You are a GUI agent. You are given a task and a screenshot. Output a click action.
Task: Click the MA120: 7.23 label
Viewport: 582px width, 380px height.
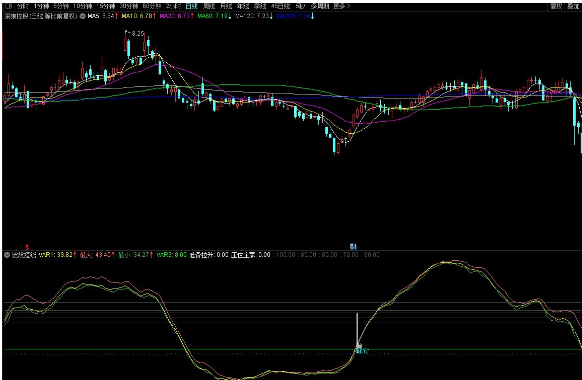pyautogui.click(x=252, y=16)
